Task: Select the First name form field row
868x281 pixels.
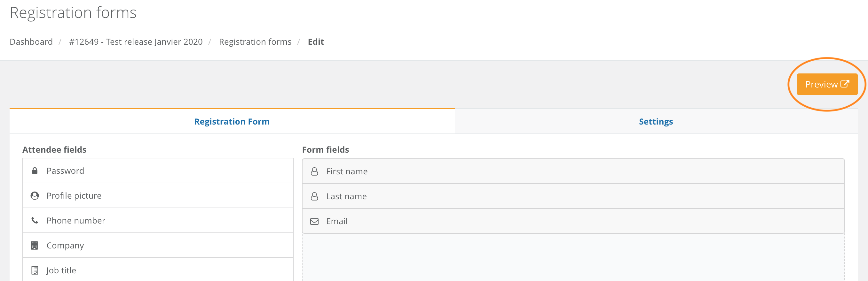Action: click(573, 171)
